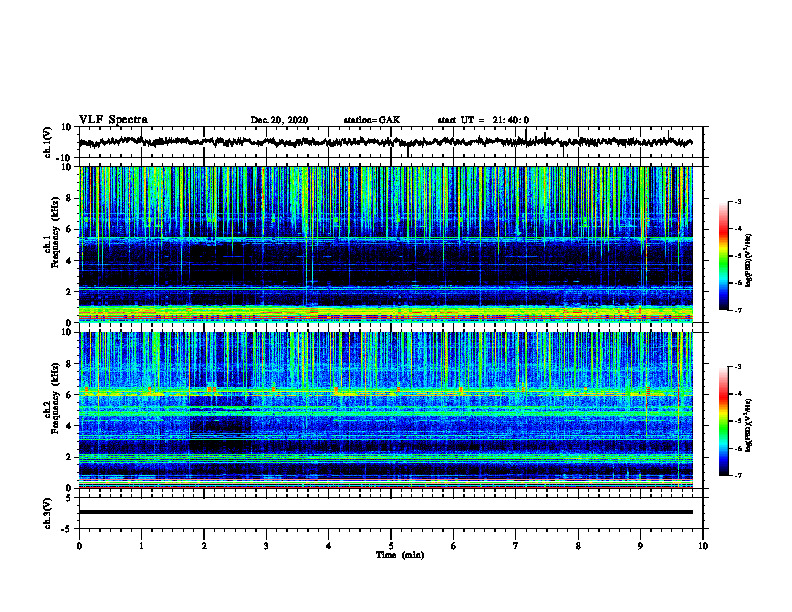Click the "VLF Spectra" plot title
This screenshot has height=612, width=792.
[113, 120]
